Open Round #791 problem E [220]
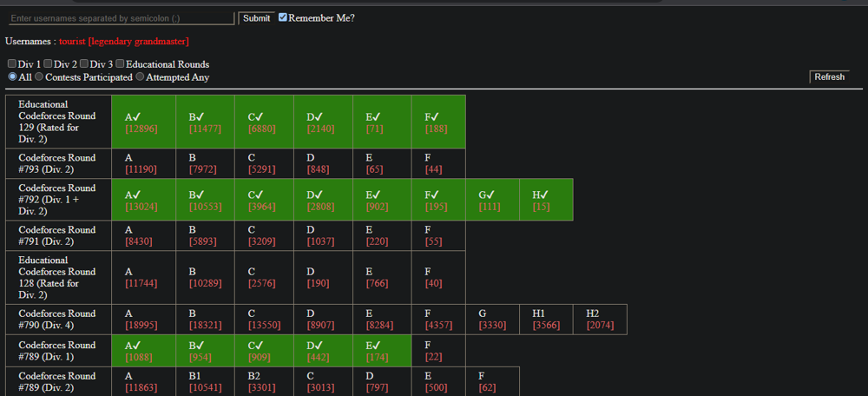Screen dimensions: 868x396 382,235
